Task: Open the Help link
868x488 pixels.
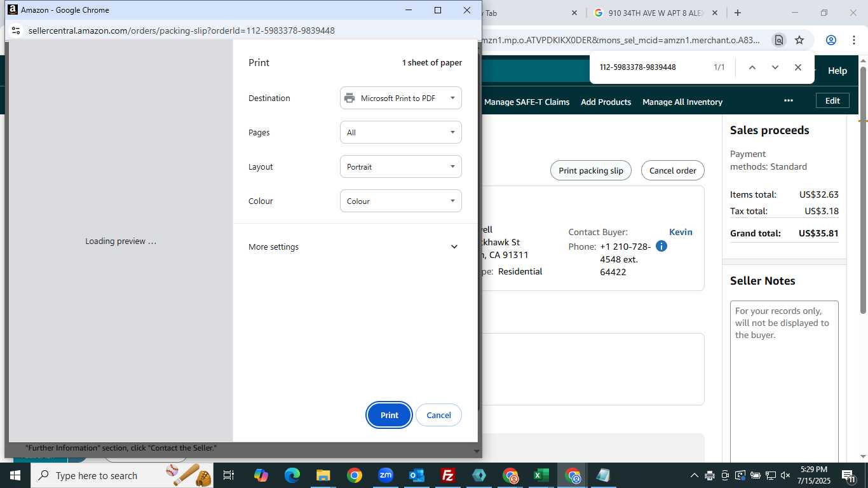Action: point(837,71)
